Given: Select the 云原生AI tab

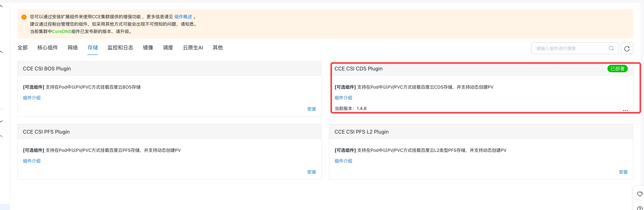Looking at the screenshot, I should pos(193,48).
